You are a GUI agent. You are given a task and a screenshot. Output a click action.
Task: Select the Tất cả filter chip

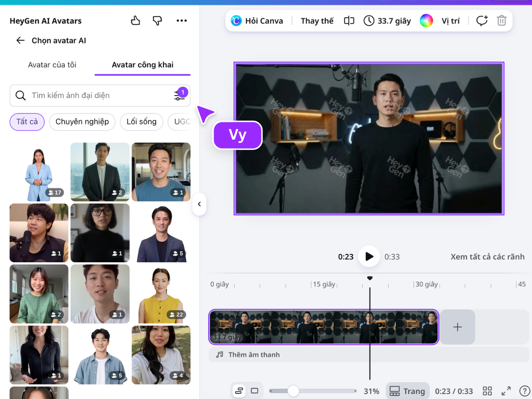[x=27, y=122]
